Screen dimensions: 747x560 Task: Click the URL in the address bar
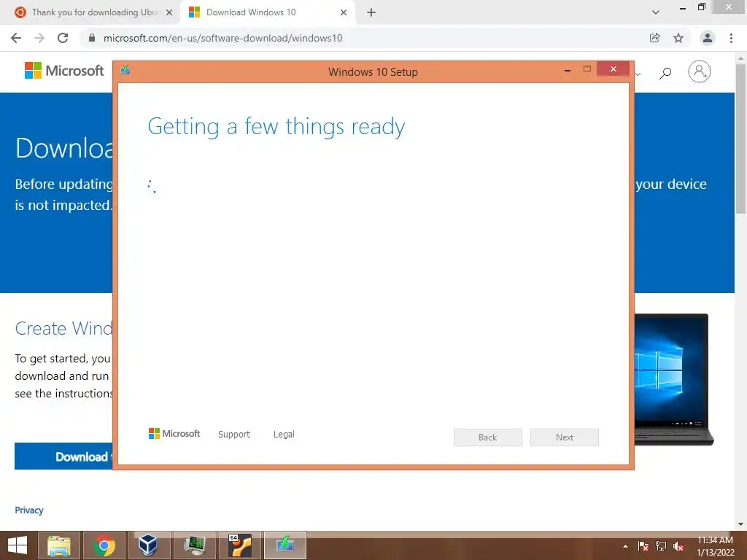tap(223, 38)
